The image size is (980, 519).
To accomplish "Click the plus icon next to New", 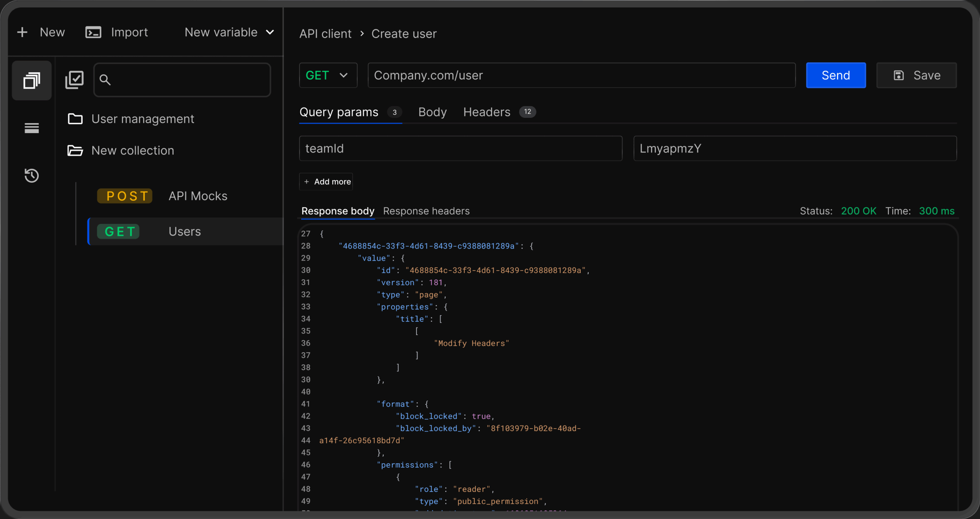I will [x=22, y=32].
